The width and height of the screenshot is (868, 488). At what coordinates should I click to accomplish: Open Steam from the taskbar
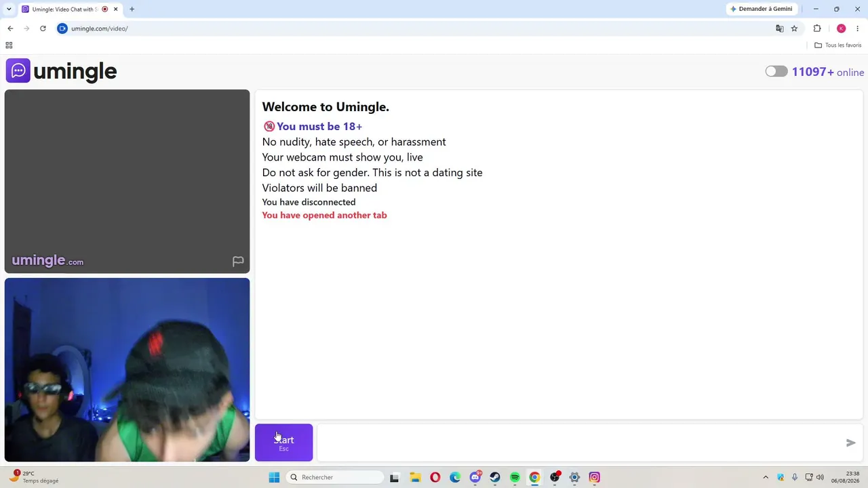[495, 477]
